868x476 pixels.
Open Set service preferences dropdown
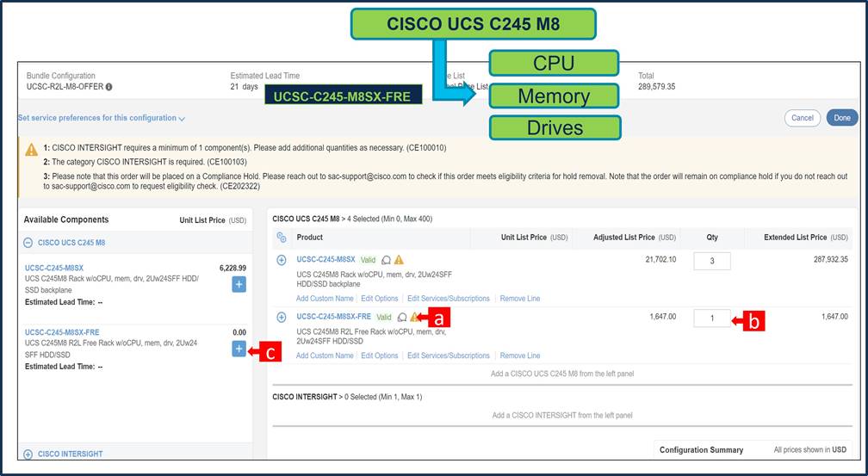102,118
